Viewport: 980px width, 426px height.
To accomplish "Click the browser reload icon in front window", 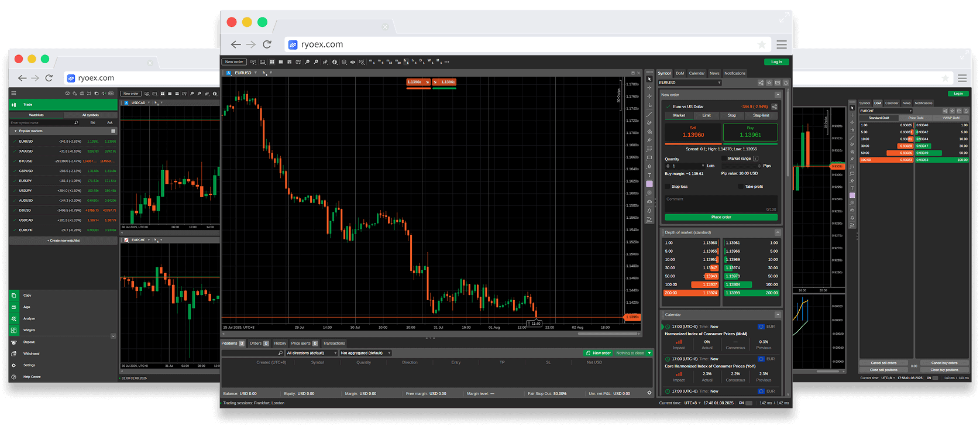I will (267, 44).
